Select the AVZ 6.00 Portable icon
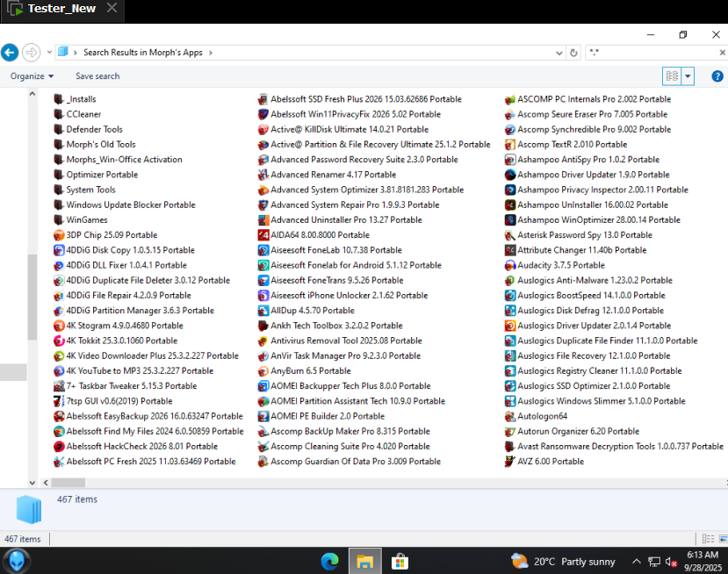The height and width of the screenshot is (574, 728). pyautogui.click(x=510, y=462)
